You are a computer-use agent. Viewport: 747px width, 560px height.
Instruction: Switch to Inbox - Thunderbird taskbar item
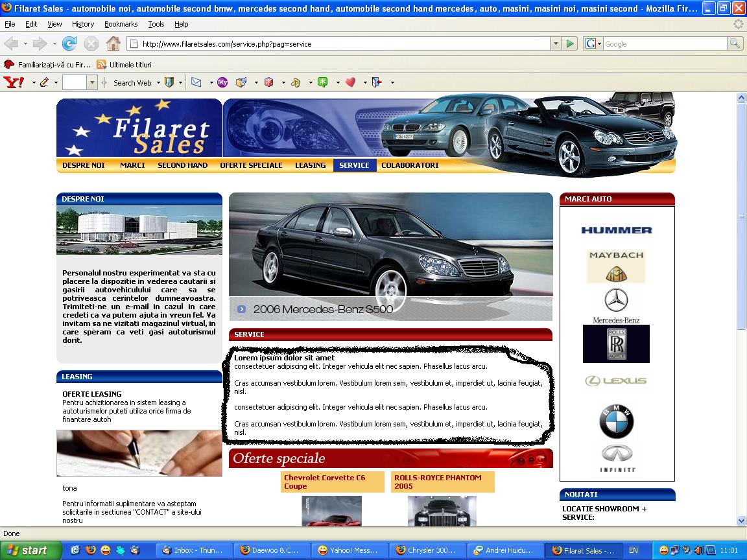tap(194, 550)
